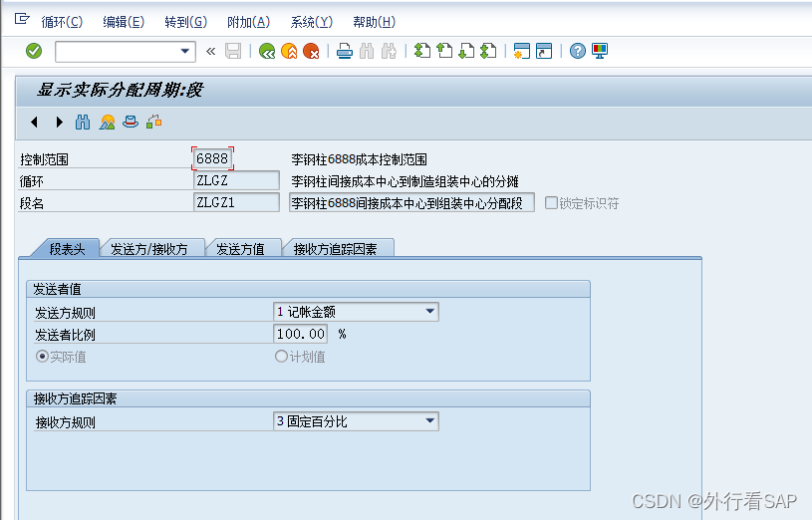Switch to the 发送方值 tab
Viewport: 812px width, 520px height.
tap(240, 249)
